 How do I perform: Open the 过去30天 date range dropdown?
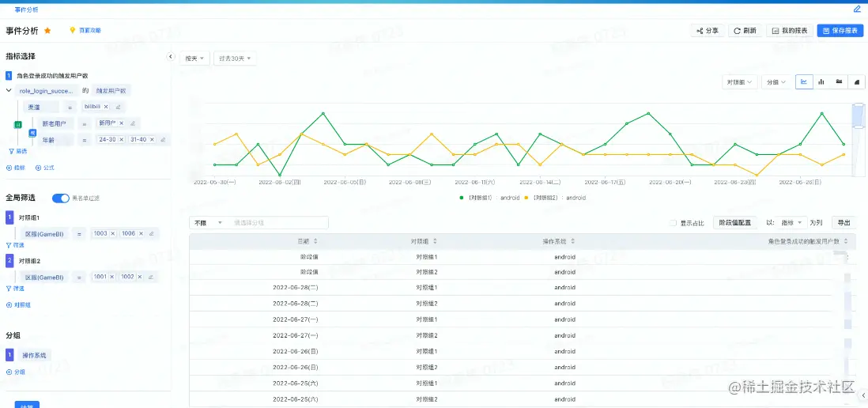(235, 59)
